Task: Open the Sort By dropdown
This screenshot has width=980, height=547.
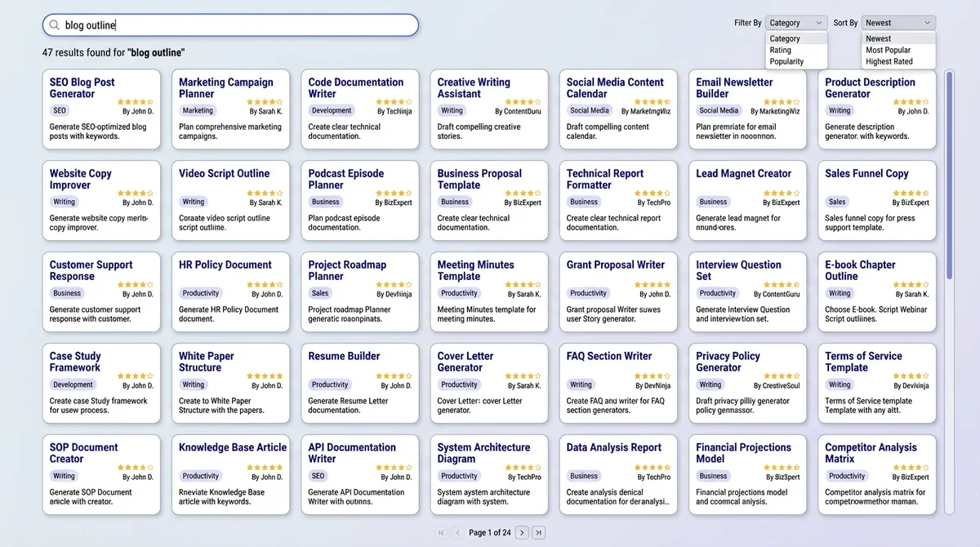Action: pyautogui.click(x=897, y=22)
